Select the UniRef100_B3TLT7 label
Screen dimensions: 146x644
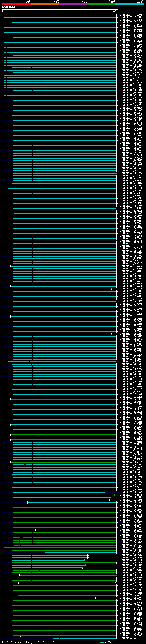[x=131, y=32]
